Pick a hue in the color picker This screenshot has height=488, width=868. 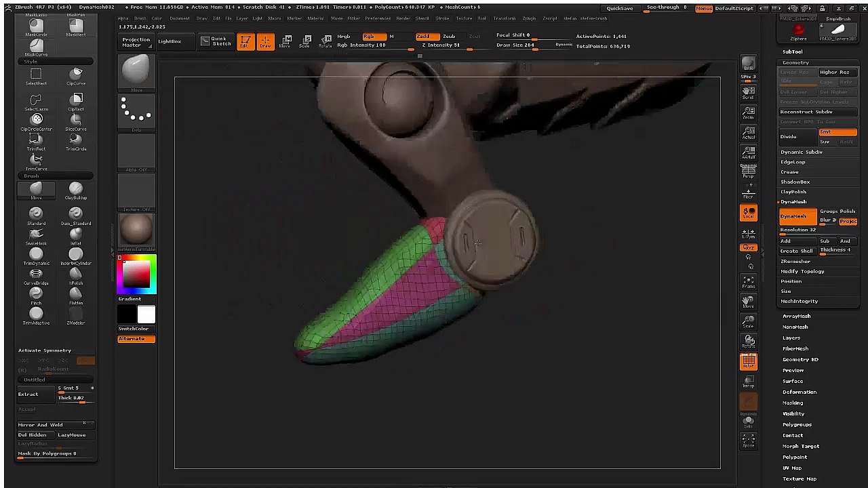[x=136, y=275]
